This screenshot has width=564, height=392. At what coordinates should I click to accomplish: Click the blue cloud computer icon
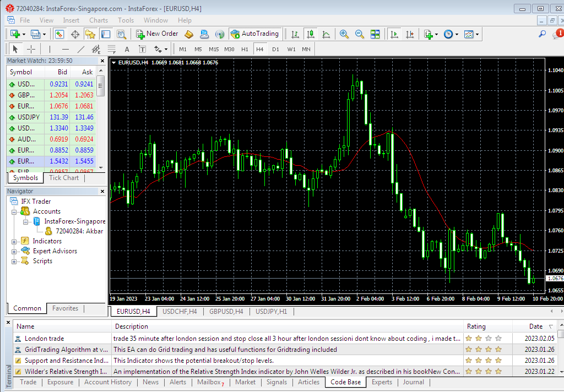(204, 34)
